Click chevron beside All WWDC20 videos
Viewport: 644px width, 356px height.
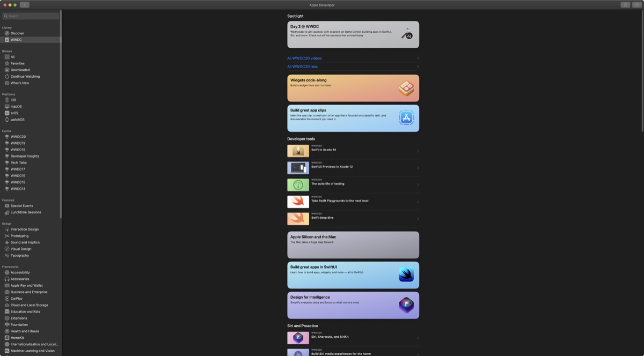[x=418, y=58]
